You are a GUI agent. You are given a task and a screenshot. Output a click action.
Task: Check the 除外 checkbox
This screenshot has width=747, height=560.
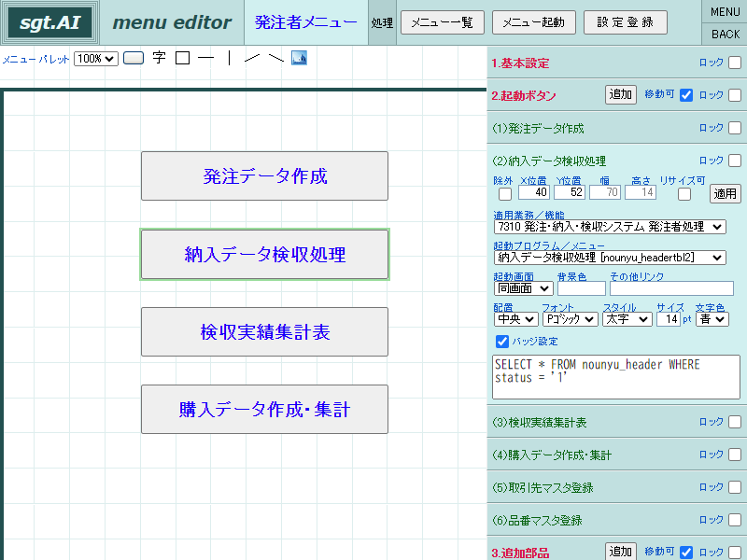tap(504, 194)
